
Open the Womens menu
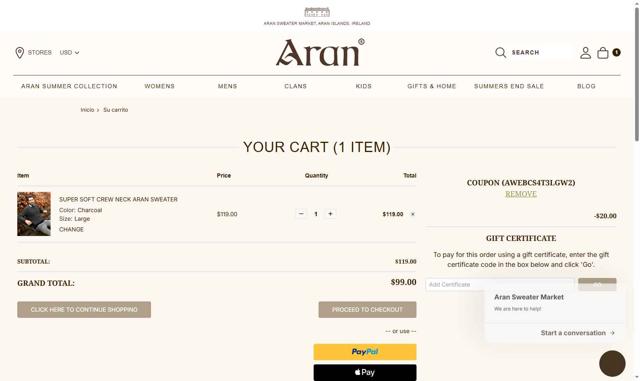point(160,86)
